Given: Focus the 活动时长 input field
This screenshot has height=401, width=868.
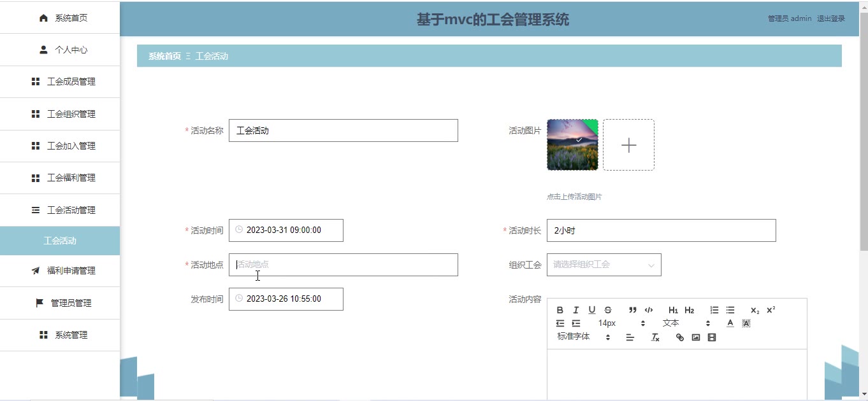Looking at the screenshot, I should pyautogui.click(x=661, y=230).
